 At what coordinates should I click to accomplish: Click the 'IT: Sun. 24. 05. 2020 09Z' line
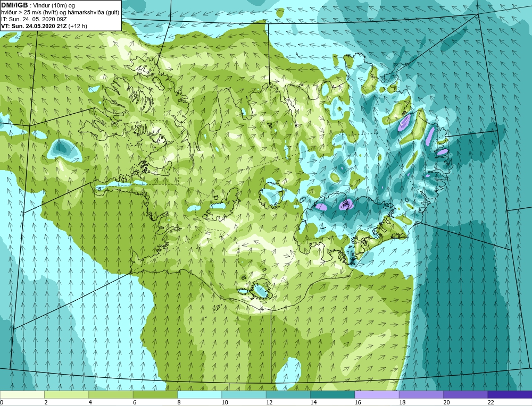pyautogui.click(x=34, y=19)
